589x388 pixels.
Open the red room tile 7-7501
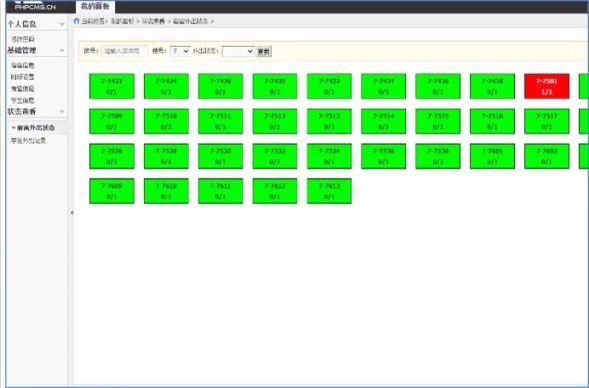click(x=547, y=86)
